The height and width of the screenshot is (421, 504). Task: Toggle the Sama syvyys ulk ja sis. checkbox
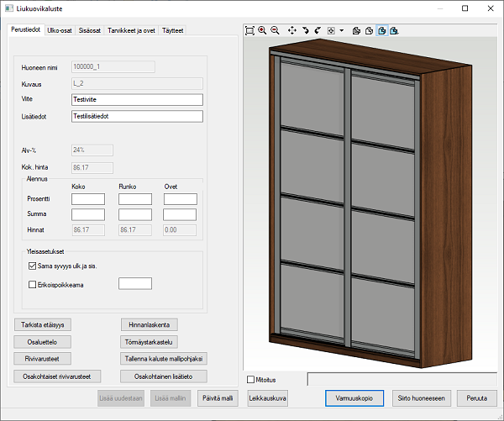pyautogui.click(x=33, y=266)
